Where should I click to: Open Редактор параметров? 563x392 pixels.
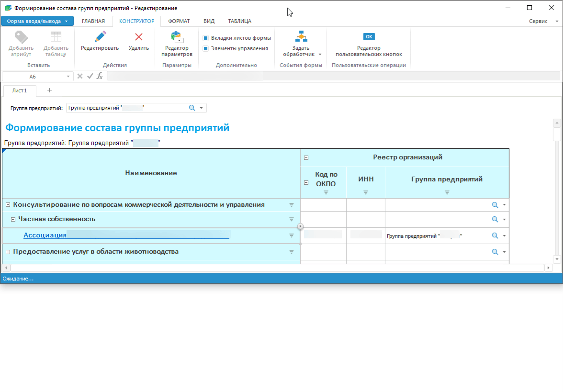coord(177,37)
